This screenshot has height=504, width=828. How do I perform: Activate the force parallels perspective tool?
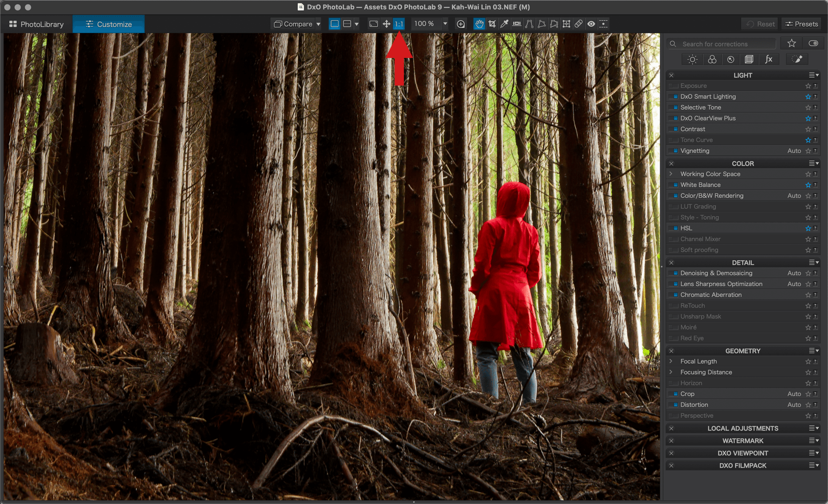click(529, 24)
